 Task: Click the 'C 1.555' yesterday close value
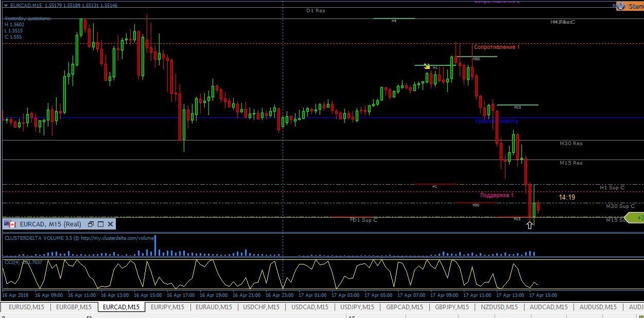pyautogui.click(x=13, y=37)
